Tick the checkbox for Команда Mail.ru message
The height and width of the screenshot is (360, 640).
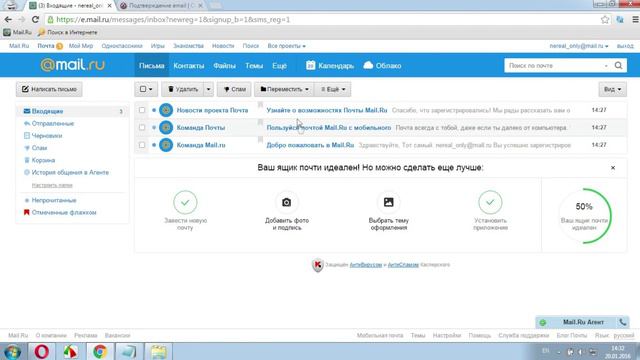pyautogui.click(x=142, y=145)
